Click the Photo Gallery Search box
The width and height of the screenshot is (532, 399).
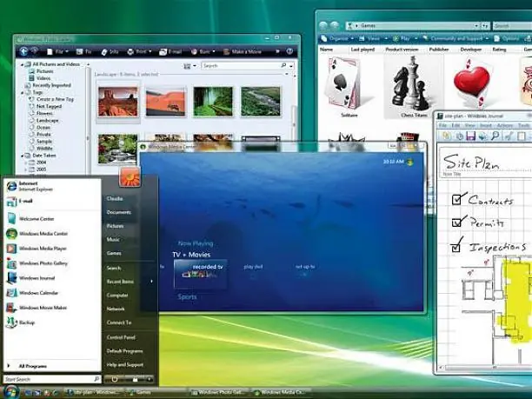click(x=248, y=66)
